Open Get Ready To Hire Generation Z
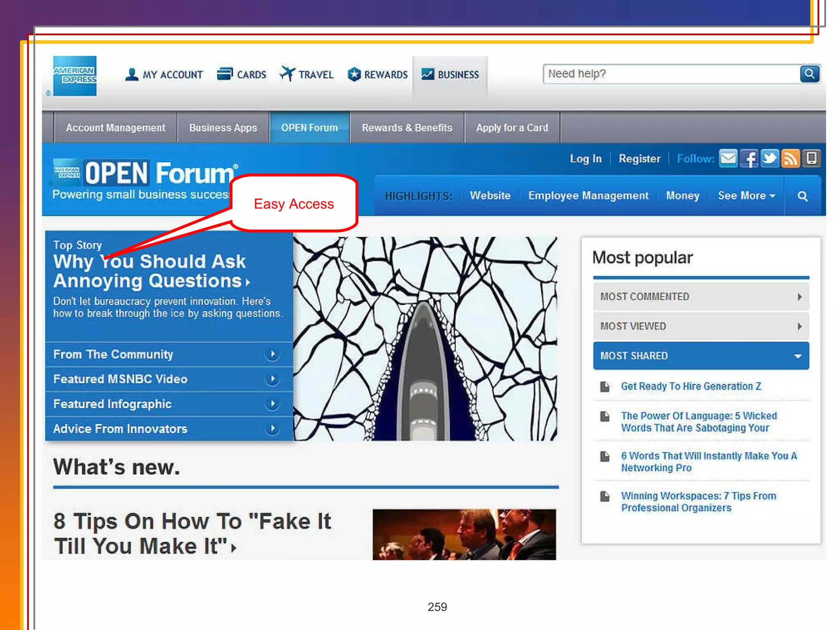The height and width of the screenshot is (630, 840). click(x=691, y=386)
